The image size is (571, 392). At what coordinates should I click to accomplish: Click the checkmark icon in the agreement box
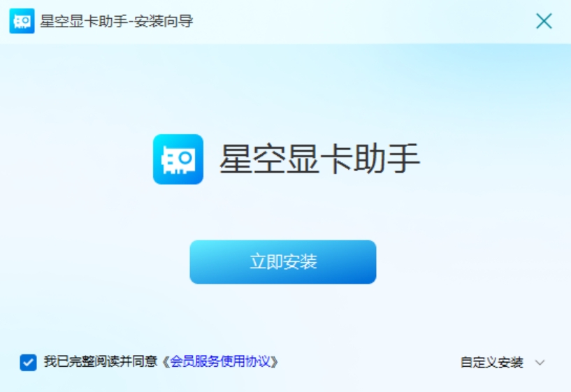point(28,363)
